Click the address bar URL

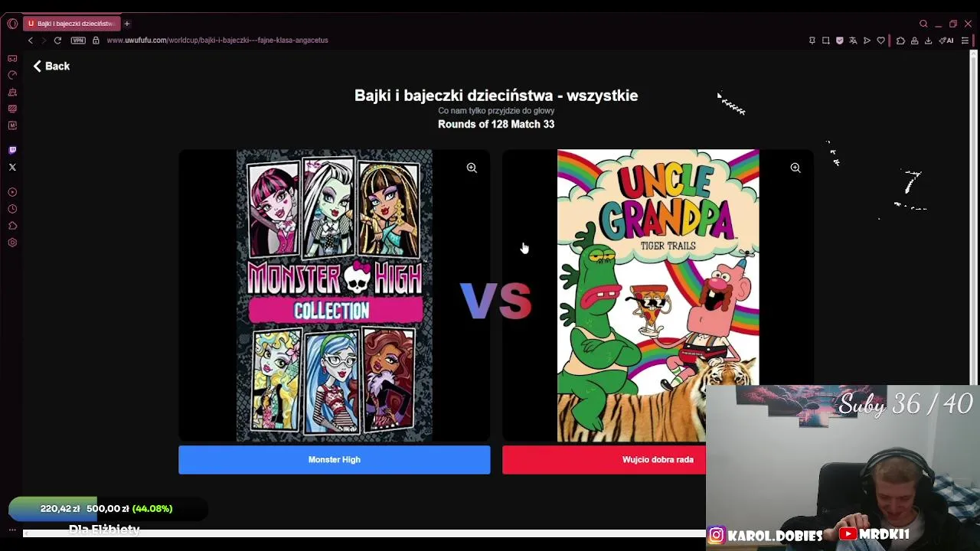click(x=217, y=41)
